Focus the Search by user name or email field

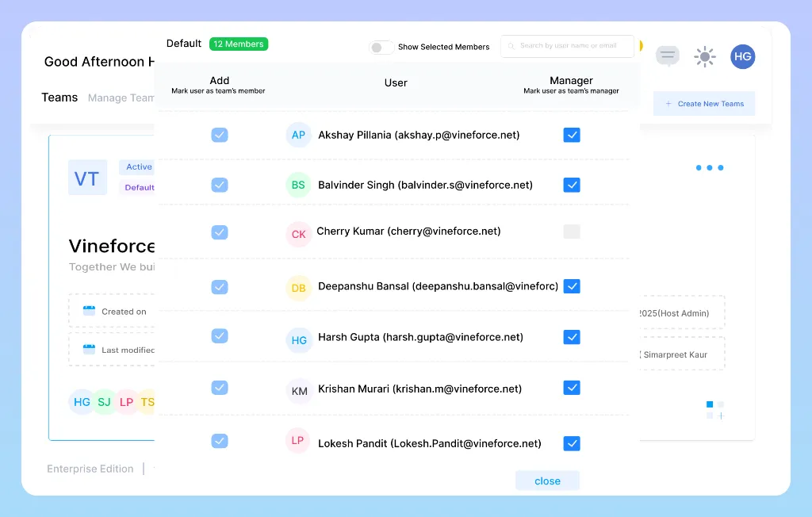pyautogui.click(x=568, y=46)
